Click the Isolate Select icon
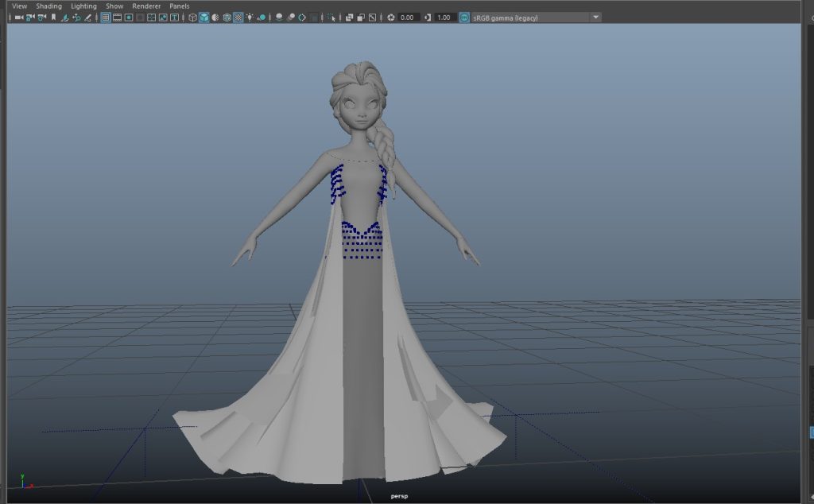This screenshot has height=504, width=814. 331,17
